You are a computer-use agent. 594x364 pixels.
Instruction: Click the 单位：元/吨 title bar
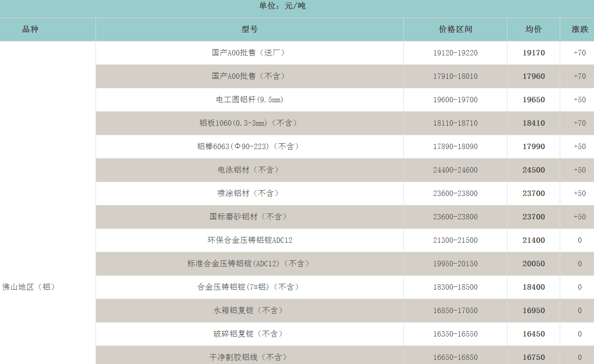(x=281, y=7)
